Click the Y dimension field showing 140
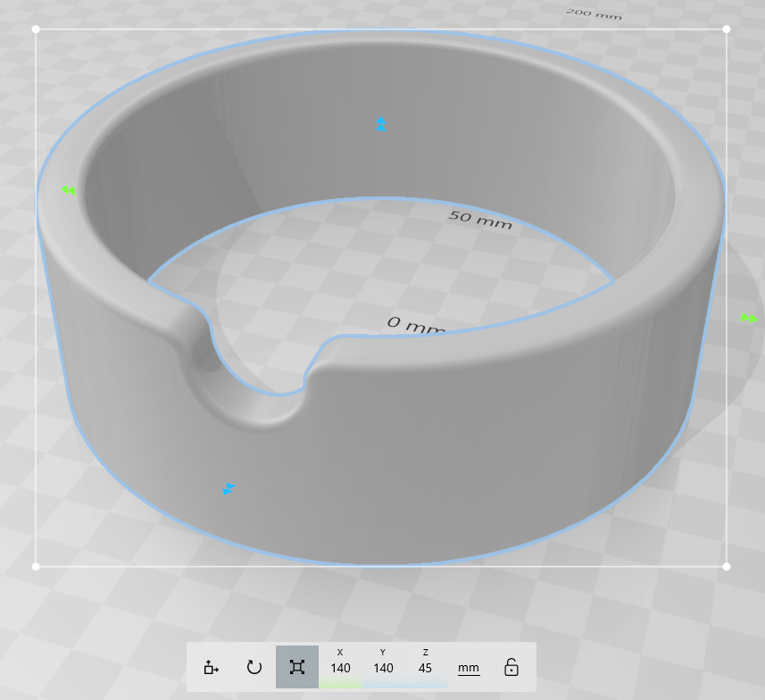765x700 pixels. click(383, 667)
